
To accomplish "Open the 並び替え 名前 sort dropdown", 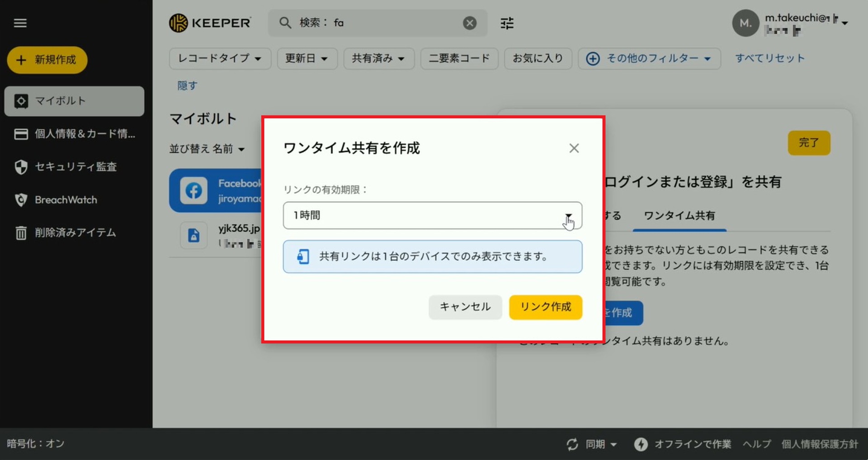I will click(207, 149).
